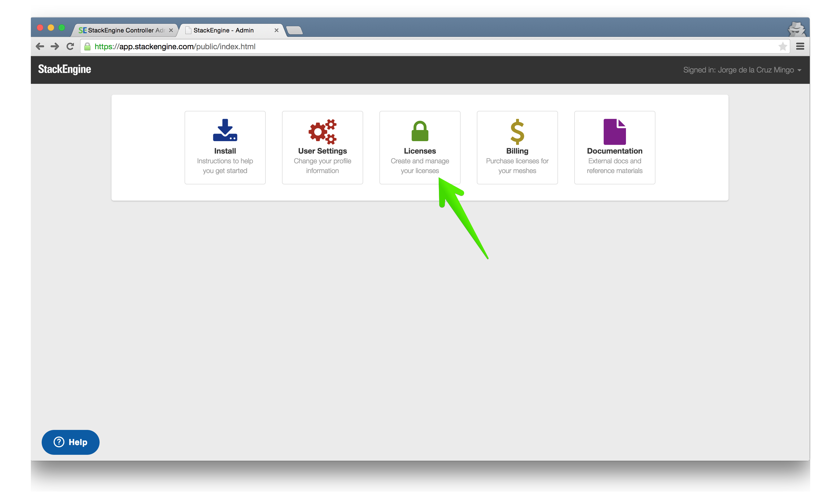The image size is (840, 504).
Task: Click 'Purchase licenses for your meshes' text
Action: tap(517, 166)
